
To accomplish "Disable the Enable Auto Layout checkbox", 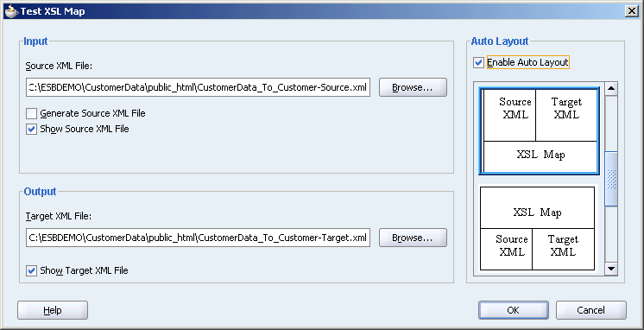I will 478,63.
